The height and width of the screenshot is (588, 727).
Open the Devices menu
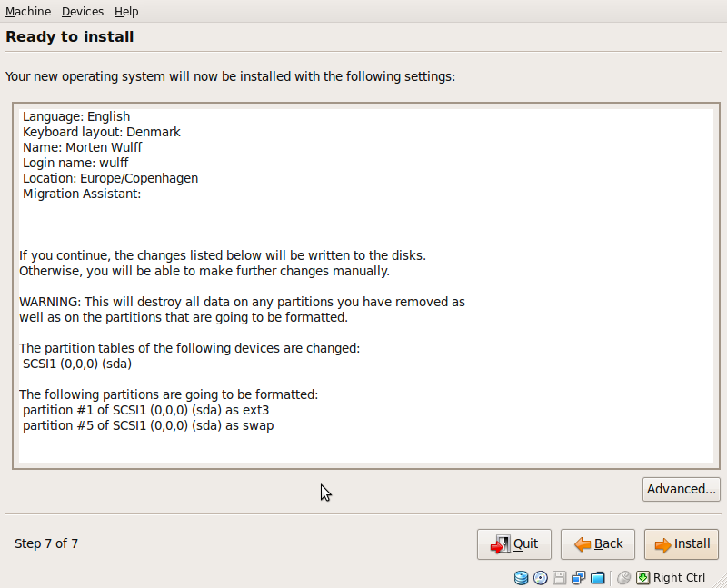pyautogui.click(x=83, y=11)
